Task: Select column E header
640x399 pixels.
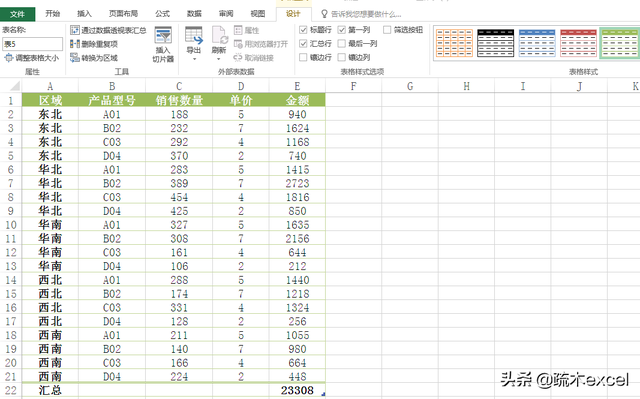Action: [x=297, y=86]
